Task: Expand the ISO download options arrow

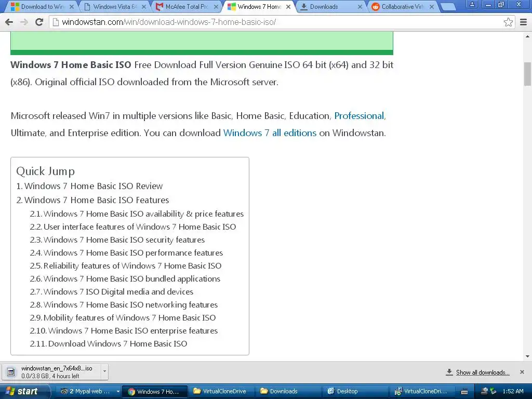Action: [104, 372]
